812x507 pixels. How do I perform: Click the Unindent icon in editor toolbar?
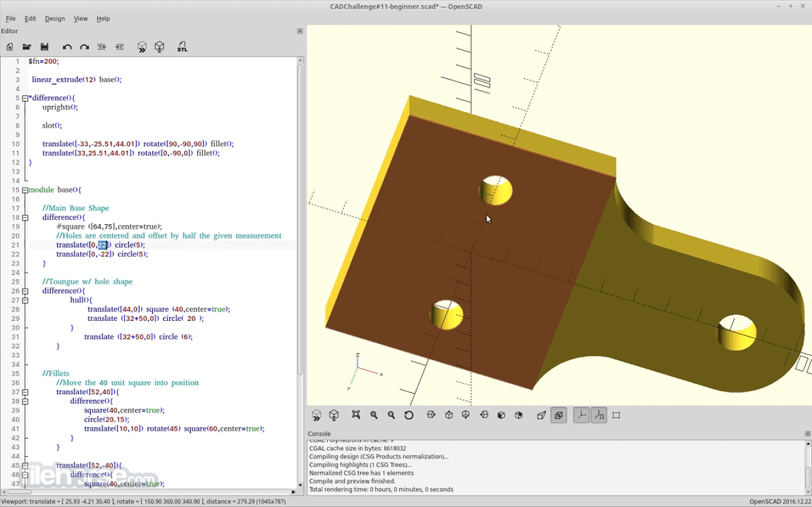pos(102,47)
